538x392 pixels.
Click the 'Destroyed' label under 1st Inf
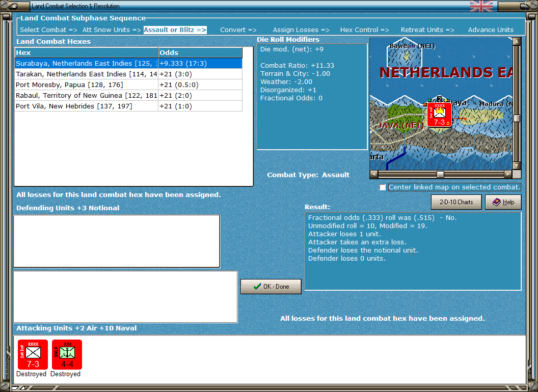coord(31,374)
